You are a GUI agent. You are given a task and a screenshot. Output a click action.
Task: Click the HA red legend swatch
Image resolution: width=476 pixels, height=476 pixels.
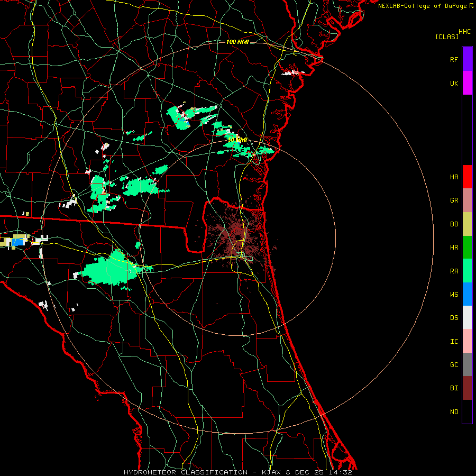click(x=467, y=177)
